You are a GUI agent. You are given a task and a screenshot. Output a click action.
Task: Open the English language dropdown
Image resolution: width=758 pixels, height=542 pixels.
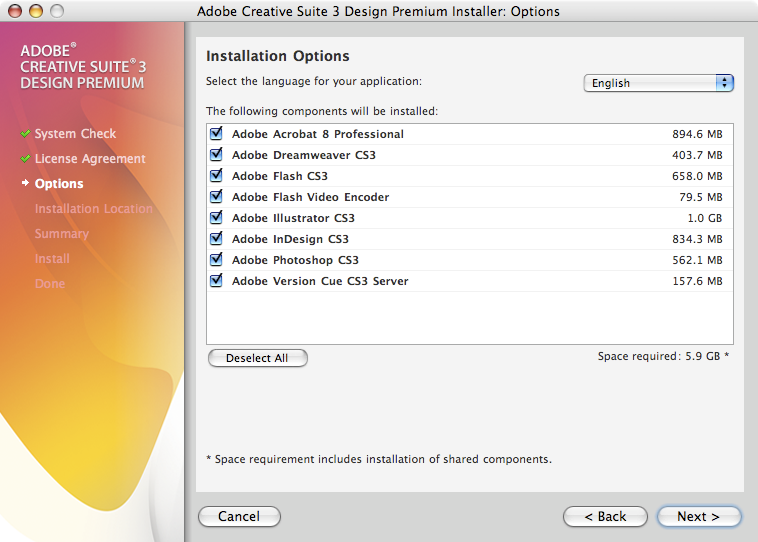tap(658, 83)
